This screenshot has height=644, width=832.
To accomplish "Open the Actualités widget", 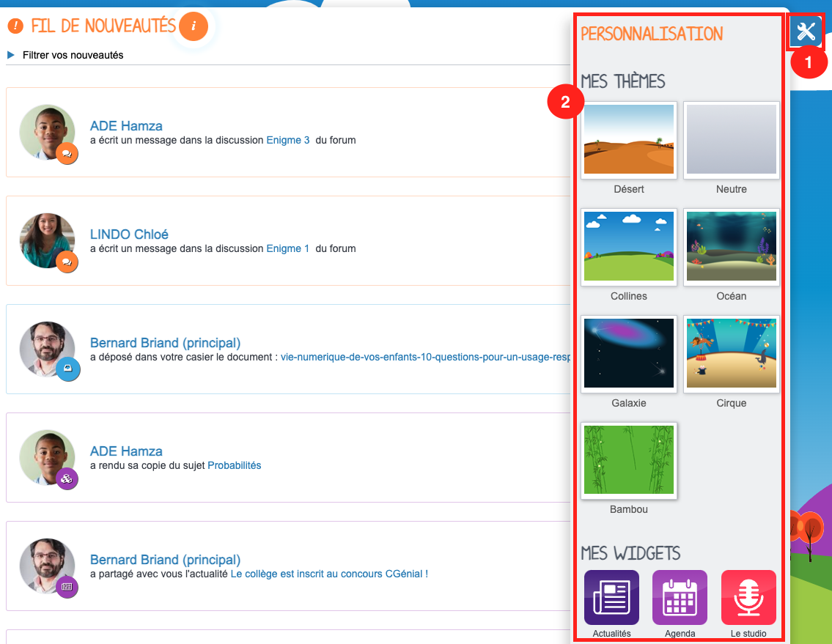I will pyautogui.click(x=611, y=598).
